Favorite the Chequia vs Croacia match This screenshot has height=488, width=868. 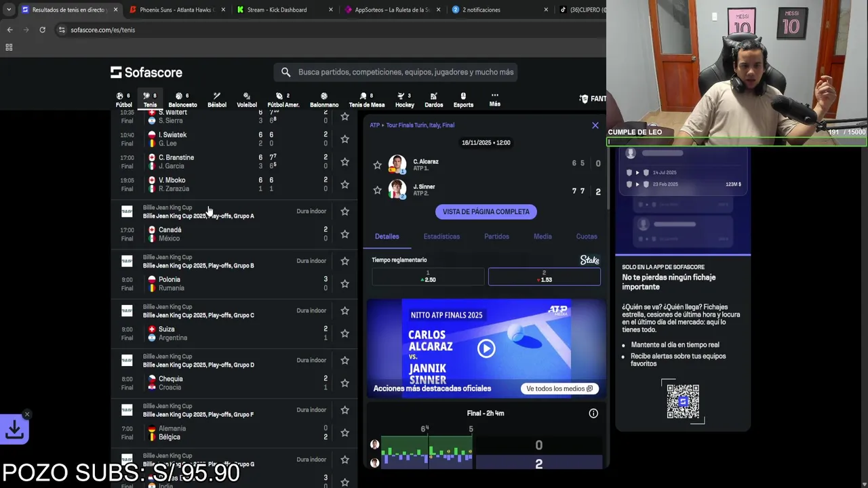(x=344, y=383)
